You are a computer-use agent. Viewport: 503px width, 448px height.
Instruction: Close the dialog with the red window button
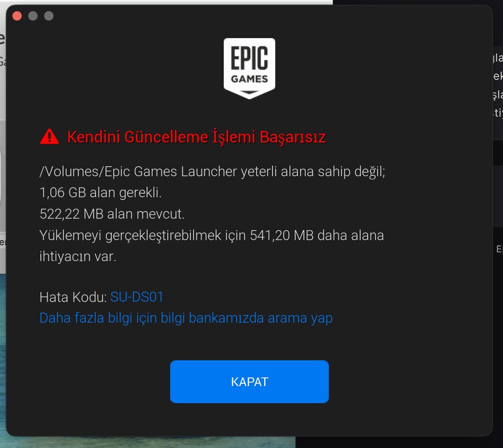17,16
